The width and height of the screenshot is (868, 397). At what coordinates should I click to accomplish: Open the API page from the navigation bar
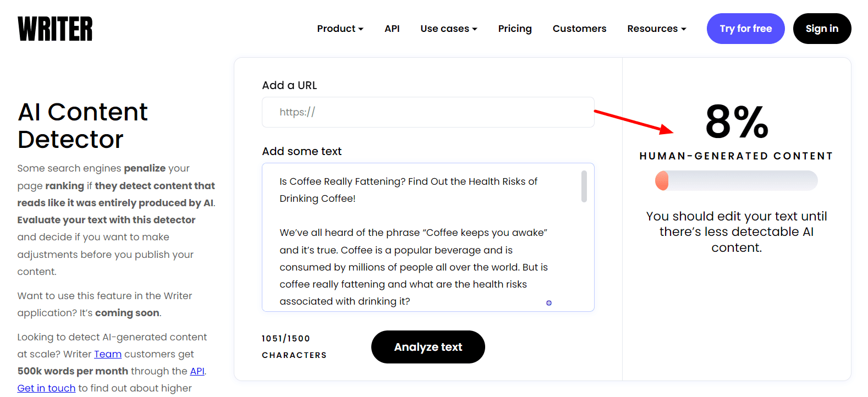(392, 29)
